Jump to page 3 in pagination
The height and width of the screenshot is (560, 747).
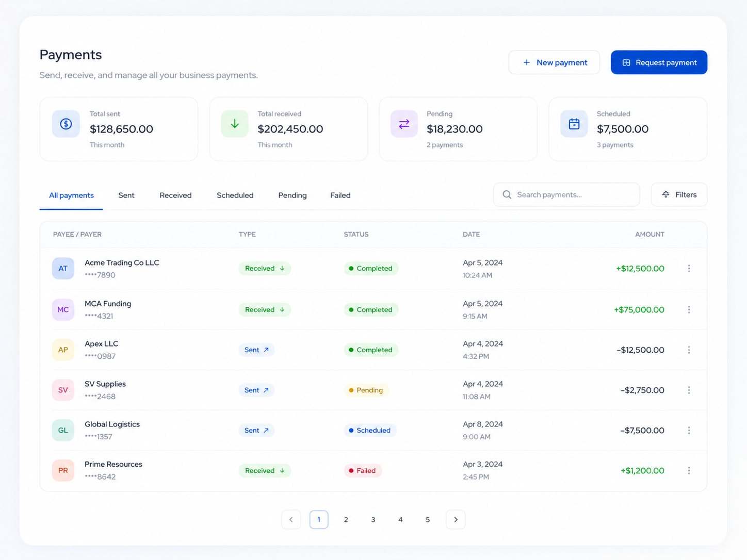tap(373, 519)
